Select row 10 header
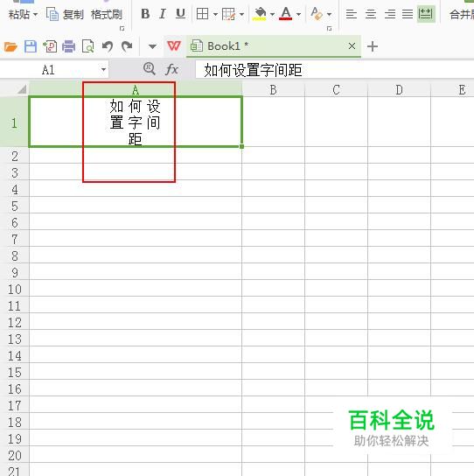The image size is (474, 476). pyautogui.click(x=14, y=290)
